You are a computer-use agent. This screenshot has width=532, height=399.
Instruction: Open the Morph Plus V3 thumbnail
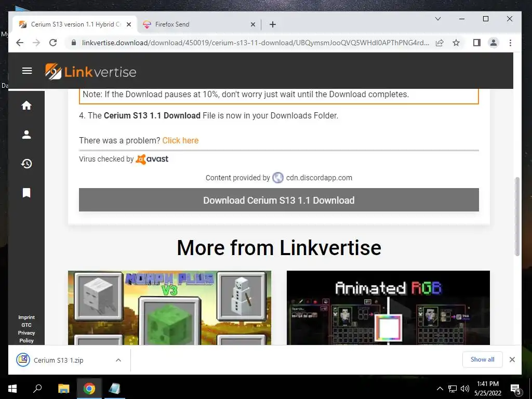pyautogui.click(x=170, y=308)
